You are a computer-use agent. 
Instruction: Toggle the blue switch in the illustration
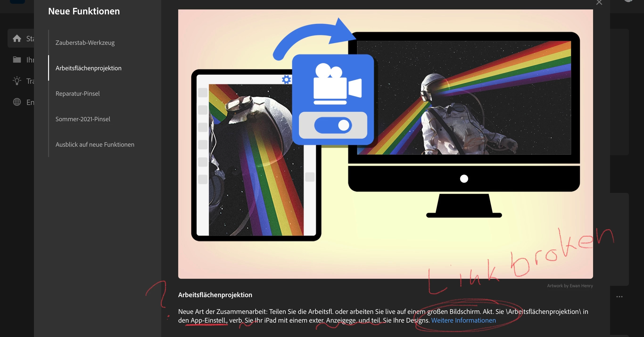(333, 125)
